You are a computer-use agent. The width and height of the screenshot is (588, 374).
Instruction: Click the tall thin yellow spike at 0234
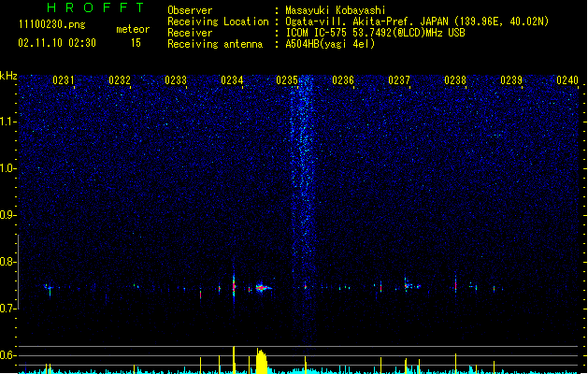coord(234,360)
